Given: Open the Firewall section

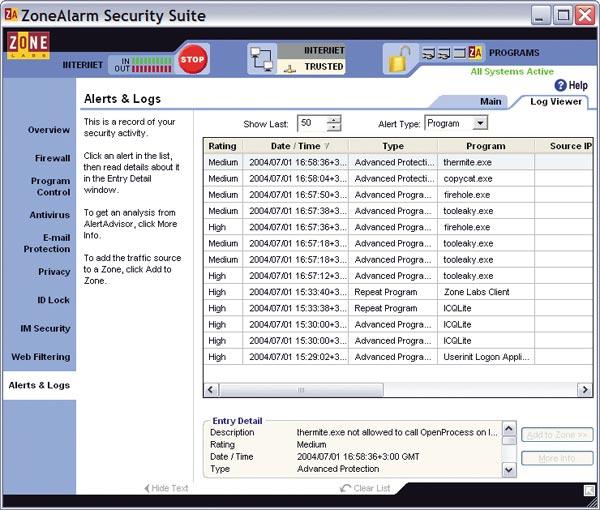Looking at the screenshot, I should click(x=52, y=158).
